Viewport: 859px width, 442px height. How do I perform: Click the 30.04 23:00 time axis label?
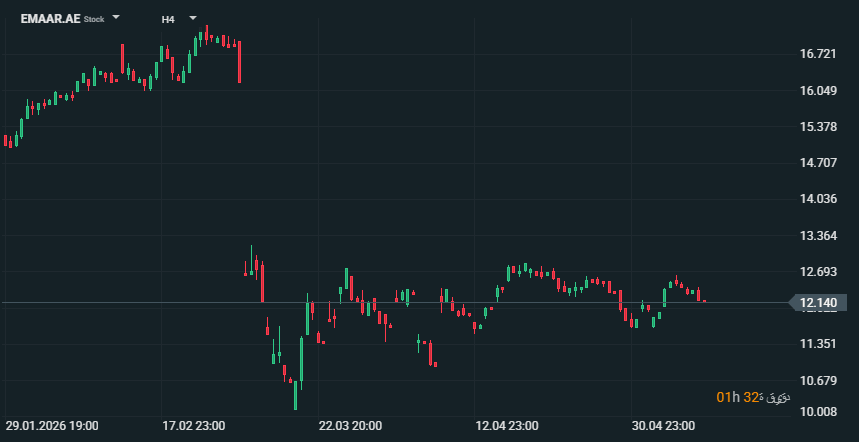point(663,426)
